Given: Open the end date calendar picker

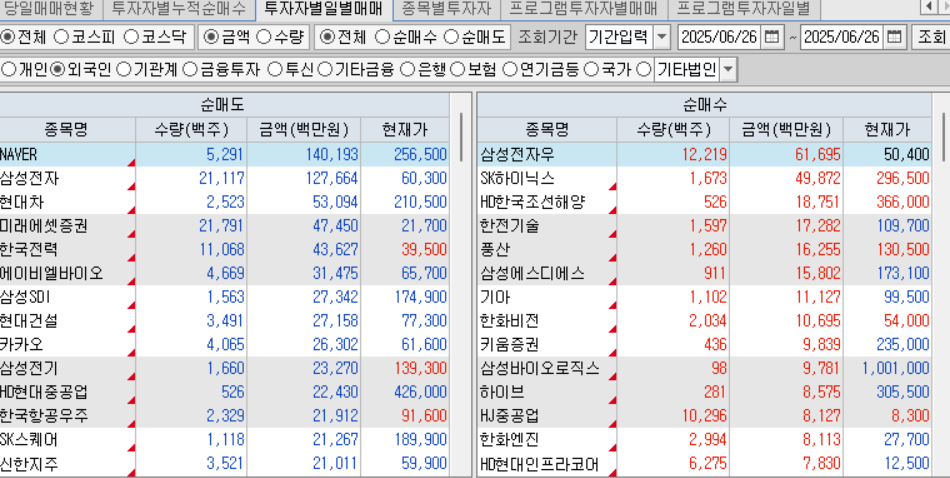Looking at the screenshot, I should [x=894, y=37].
